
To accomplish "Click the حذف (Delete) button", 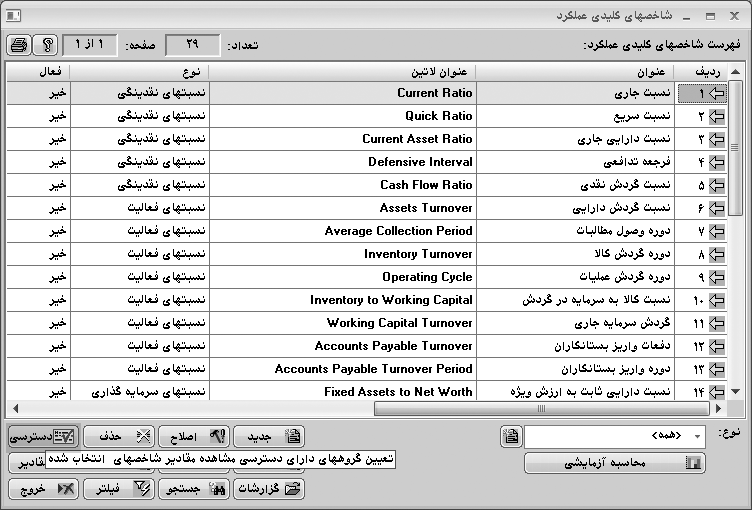I will click(119, 437).
